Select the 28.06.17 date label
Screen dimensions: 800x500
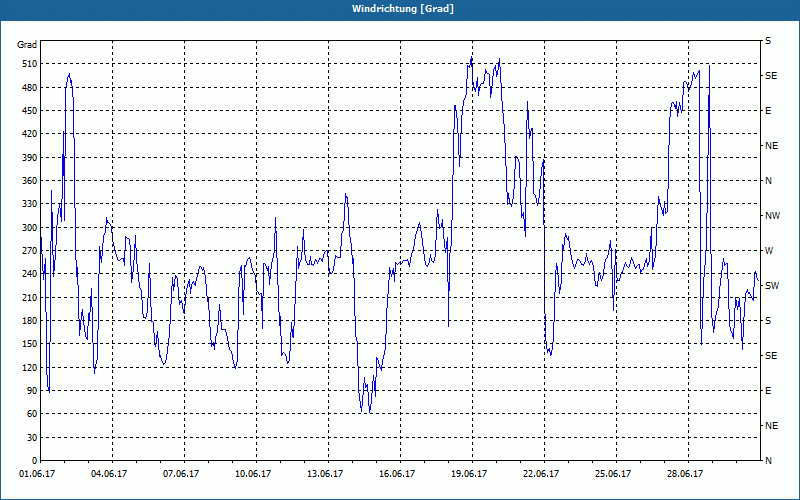click(x=685, y=474)
